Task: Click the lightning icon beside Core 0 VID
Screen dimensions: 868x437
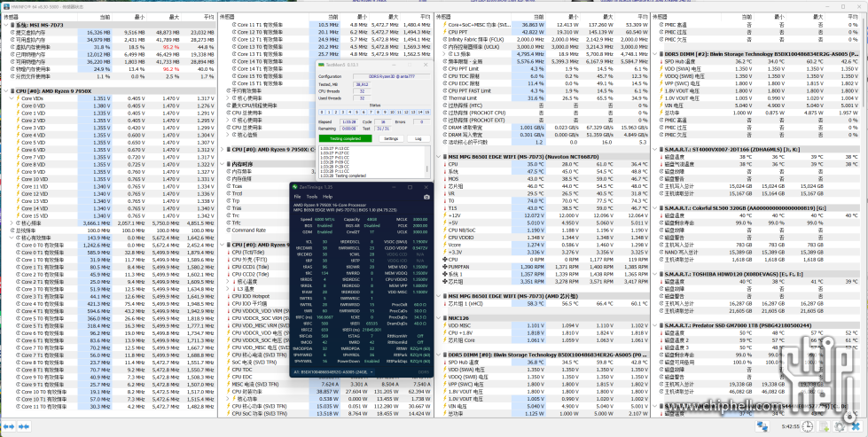Action: (19, 105)
